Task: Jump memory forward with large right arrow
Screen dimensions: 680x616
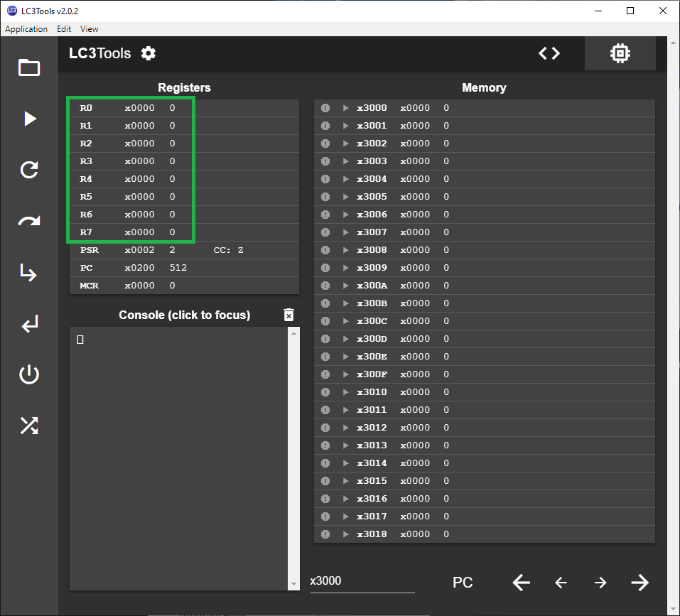Action: tap(639, 582)
